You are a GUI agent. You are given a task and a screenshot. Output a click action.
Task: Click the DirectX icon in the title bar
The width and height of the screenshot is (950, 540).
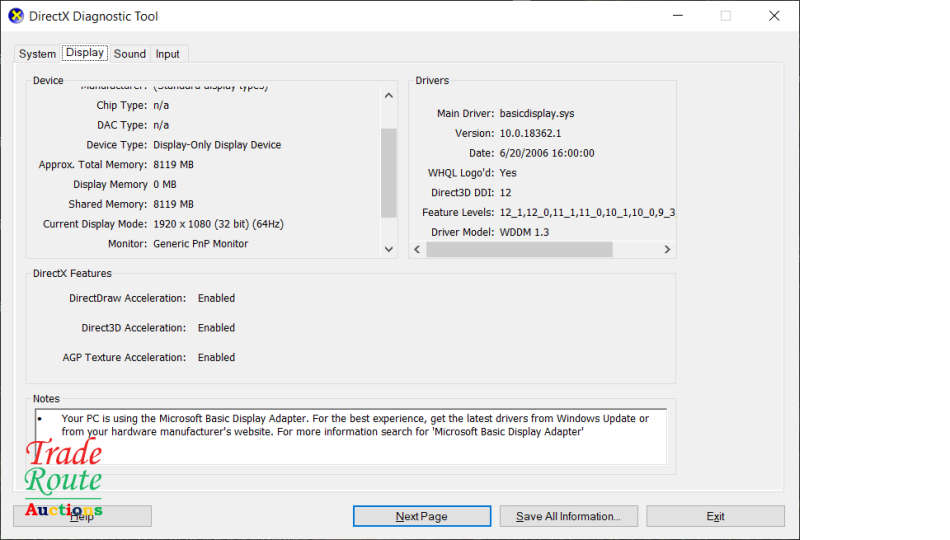coord(16,16)
